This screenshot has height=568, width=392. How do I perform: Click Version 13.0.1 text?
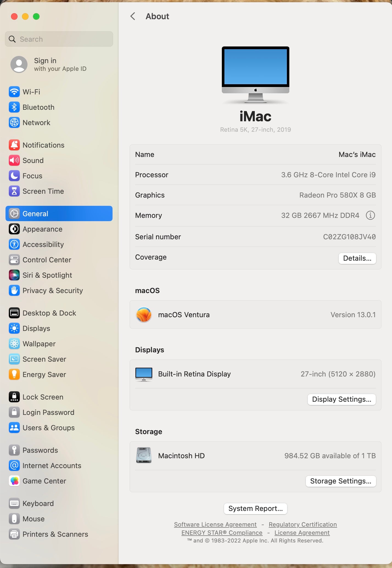(x=353, y=315)
